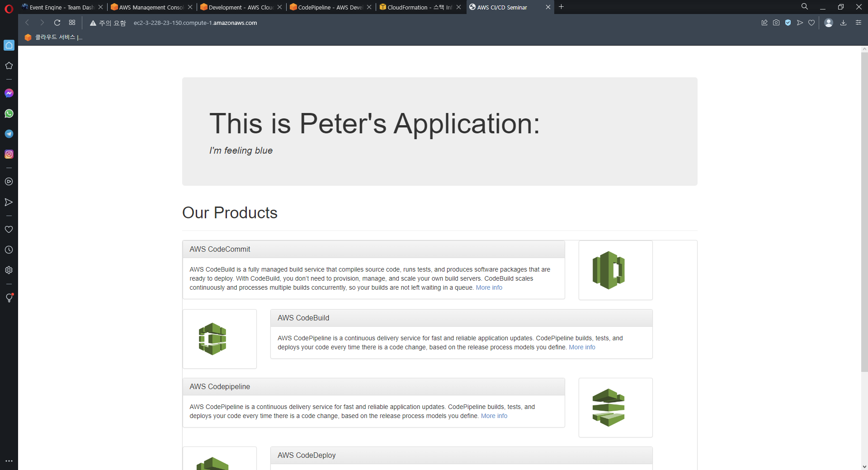
Task: Open the Easy Setup menu icon
Action: point(859,23)
